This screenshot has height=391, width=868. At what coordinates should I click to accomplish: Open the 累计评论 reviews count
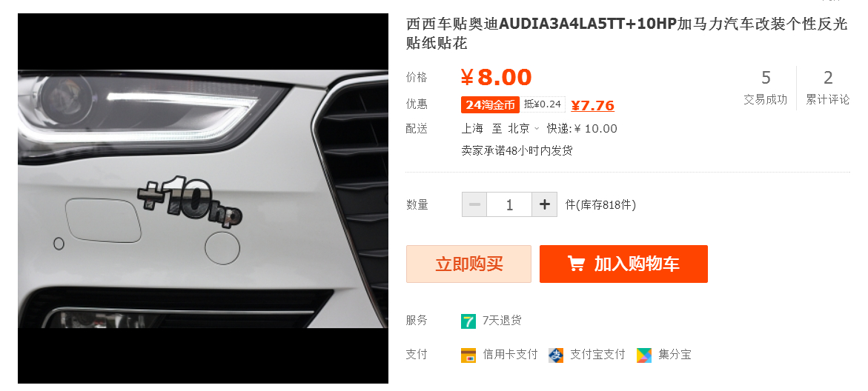click(x=828, y=87)
